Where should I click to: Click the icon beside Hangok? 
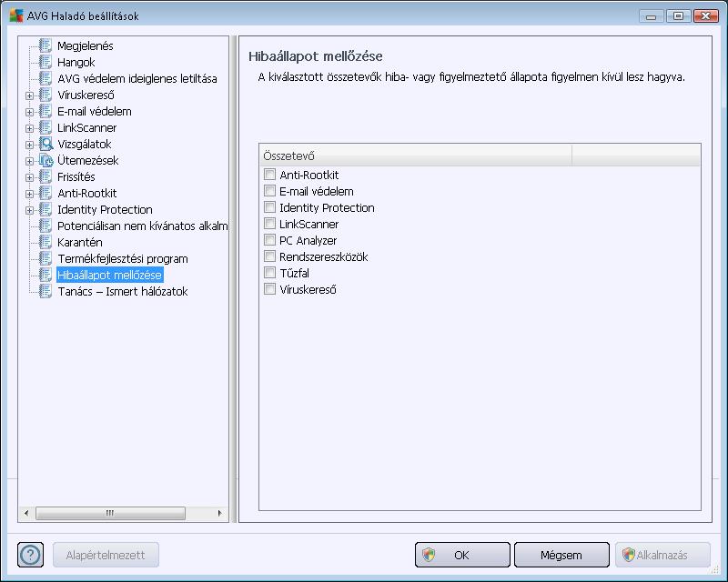(x=45, y=62)
